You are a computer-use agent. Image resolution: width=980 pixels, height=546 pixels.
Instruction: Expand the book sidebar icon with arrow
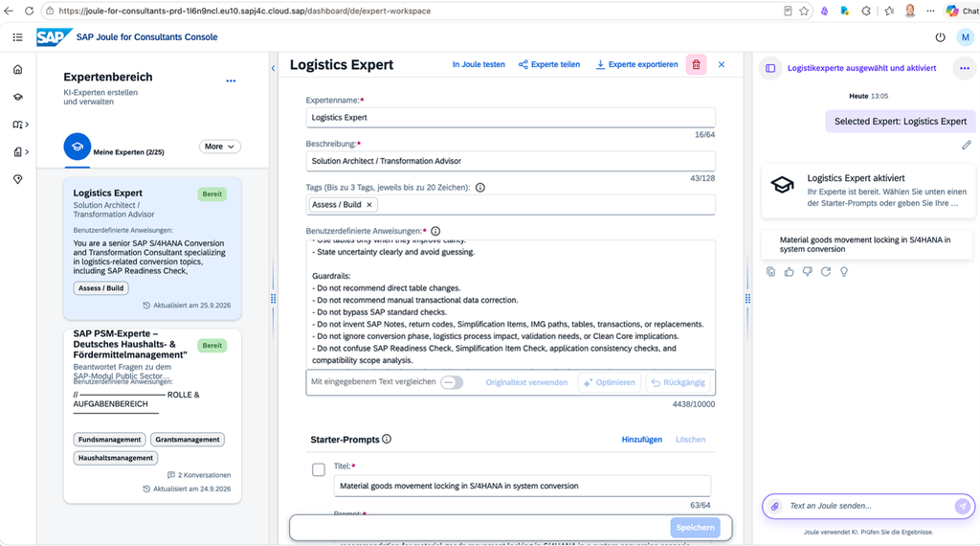pos(21,125)
